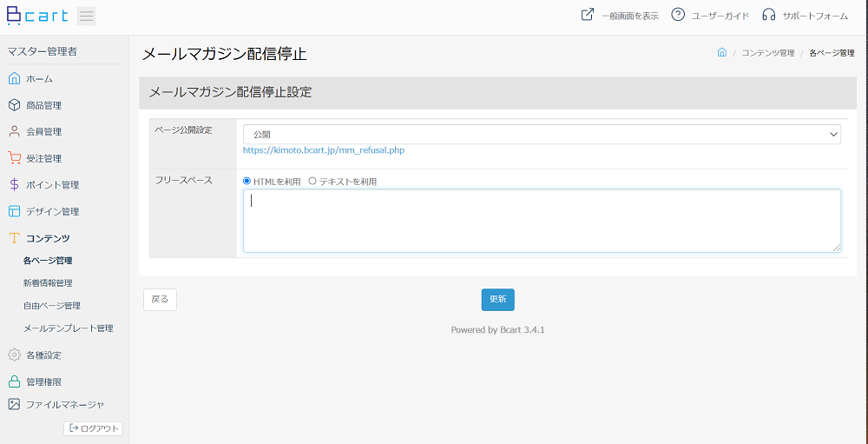The width and height of the screenshot is (868, 444).
Task: Click the lock icon next to 管理権限
Action: 15,381
